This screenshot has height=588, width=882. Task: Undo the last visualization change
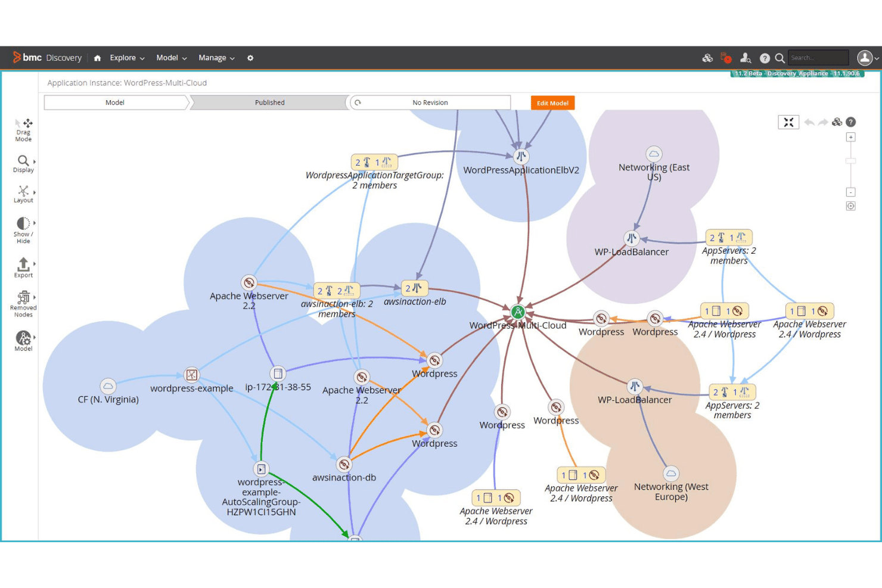(809, 122)
